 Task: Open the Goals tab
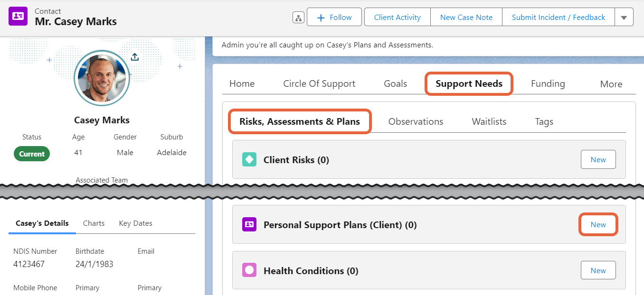point(395,83)
